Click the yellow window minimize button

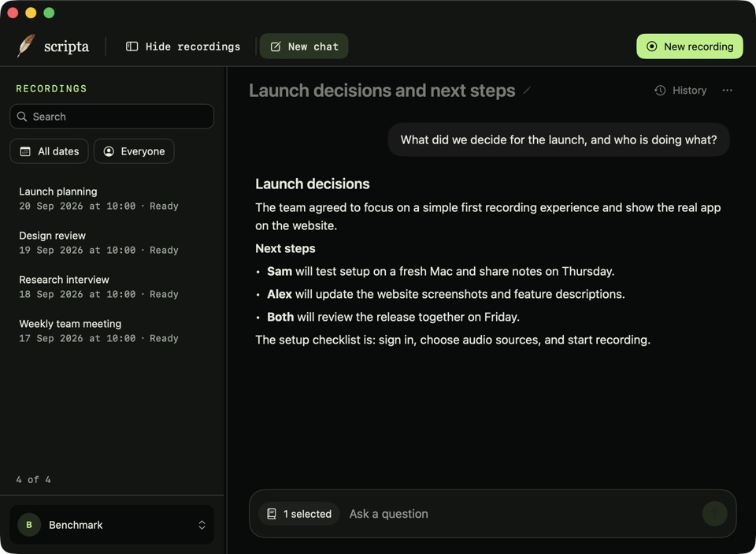click(x=31, y=13)
